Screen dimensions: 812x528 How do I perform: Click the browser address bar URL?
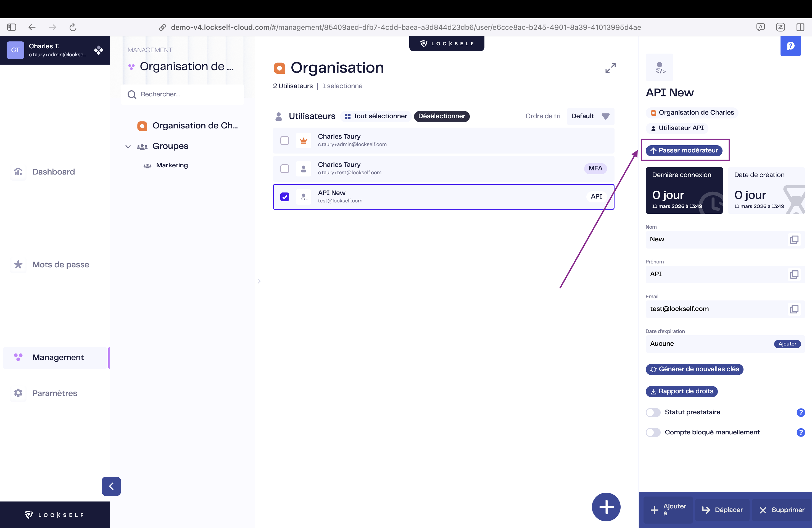tap(406, 27)
